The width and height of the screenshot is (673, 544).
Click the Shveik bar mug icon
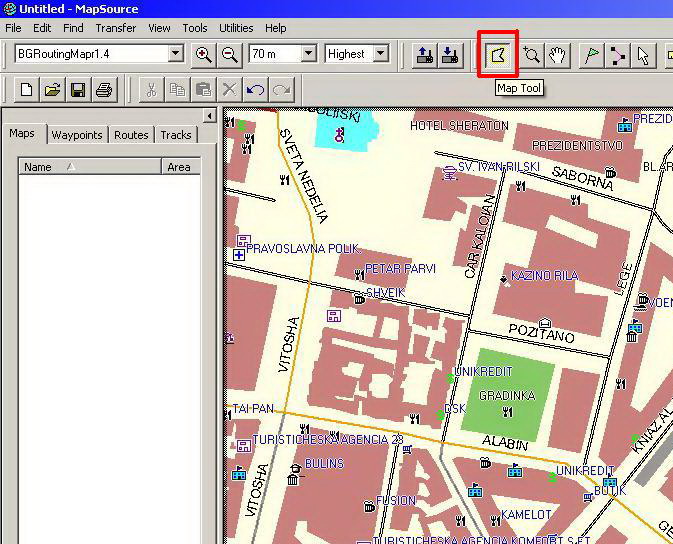360,299
